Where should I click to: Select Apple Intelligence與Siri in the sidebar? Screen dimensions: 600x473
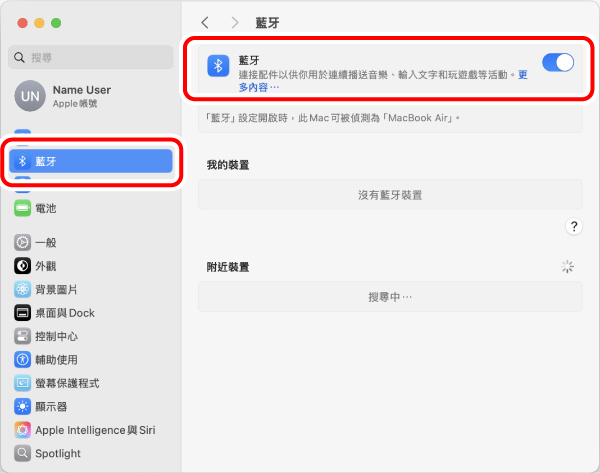click(94, 430)
